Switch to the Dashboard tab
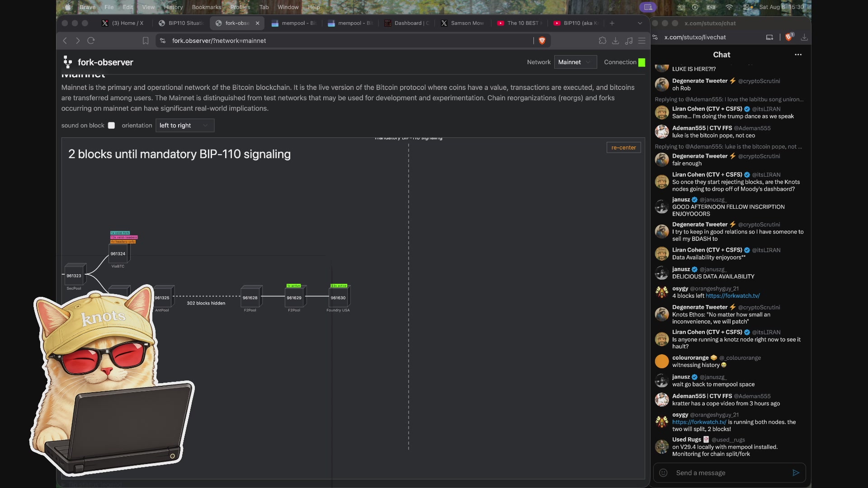868x488 pixels. (406, 23)
